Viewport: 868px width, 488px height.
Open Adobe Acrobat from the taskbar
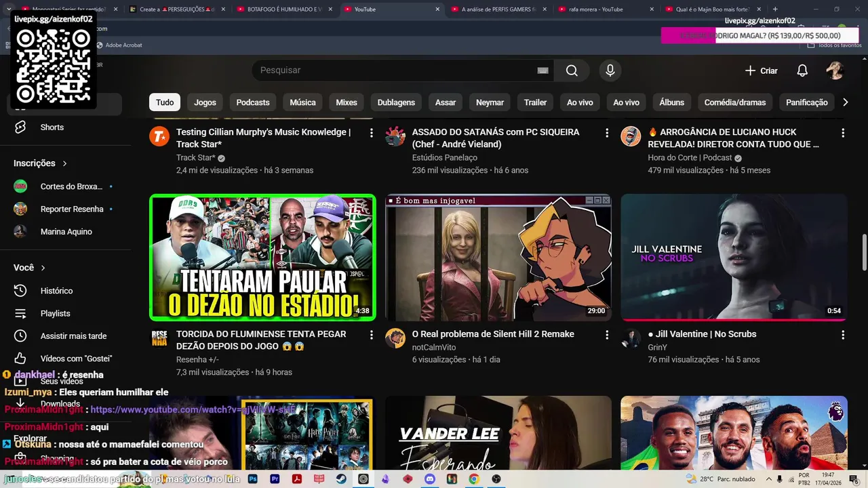297,479
